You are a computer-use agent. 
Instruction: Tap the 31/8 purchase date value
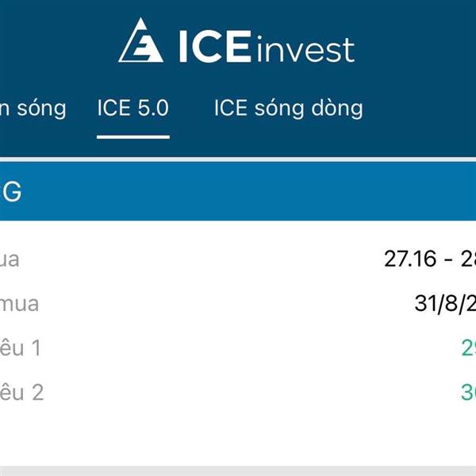coord(445,303)
